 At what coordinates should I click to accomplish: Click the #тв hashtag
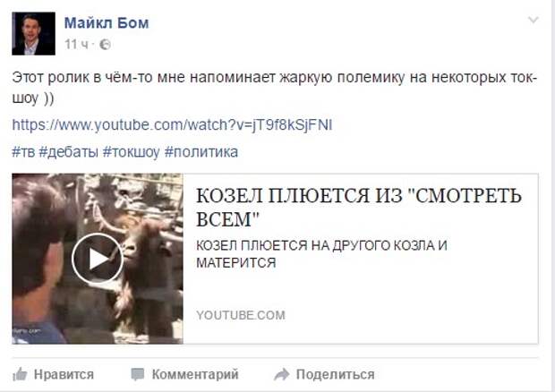pos(23,152)
